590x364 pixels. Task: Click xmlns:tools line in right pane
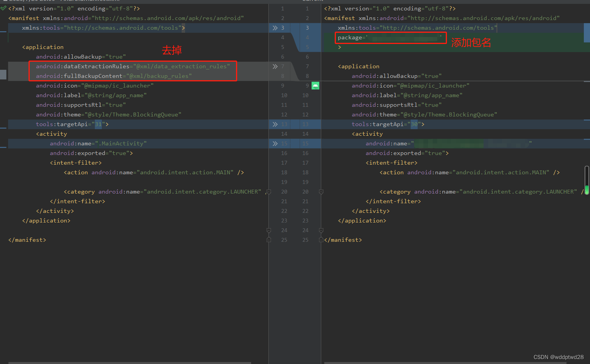[x=418, y=28]
